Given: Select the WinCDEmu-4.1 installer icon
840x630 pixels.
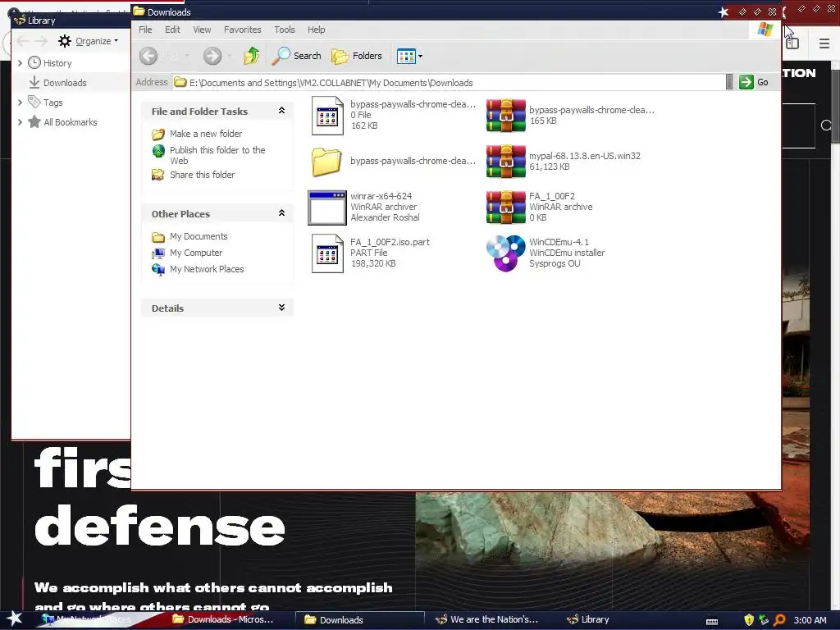Looking at the screenshot, I should point(505,253).
